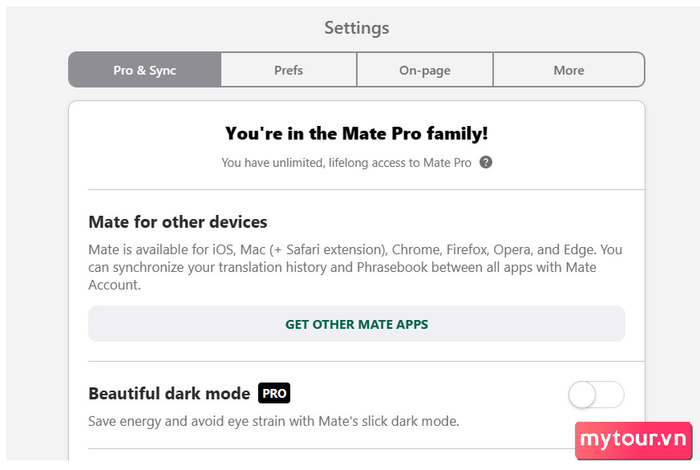Image resolution: width=700 pixels, height=470 pixels.
Task: Open the help question mark icon
Action: coord(486,162)
